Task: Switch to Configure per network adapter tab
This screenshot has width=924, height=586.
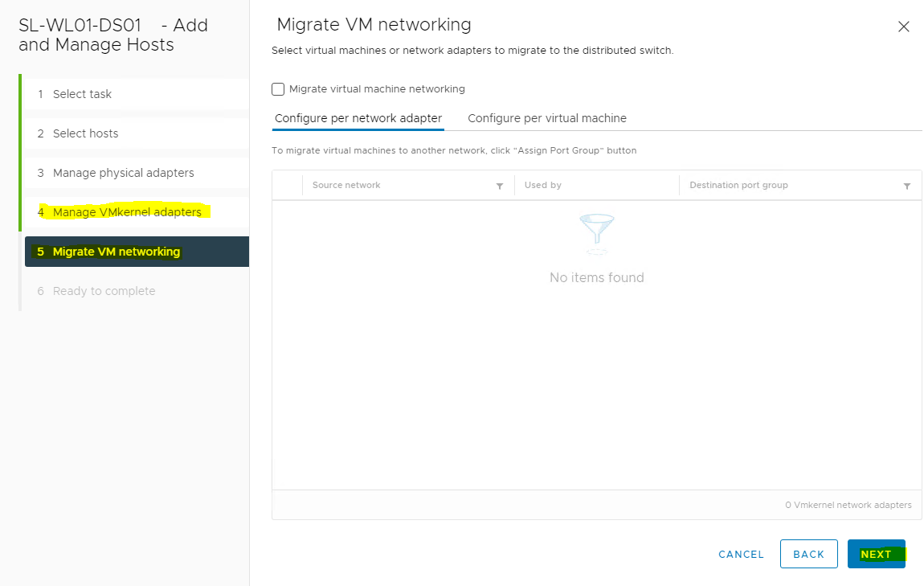Action: pos(358,118)
